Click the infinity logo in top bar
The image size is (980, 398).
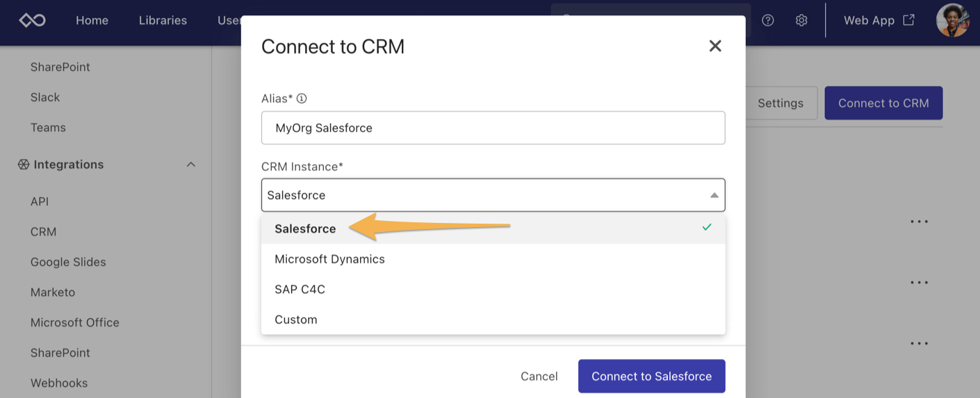click(x=32, y=20)
